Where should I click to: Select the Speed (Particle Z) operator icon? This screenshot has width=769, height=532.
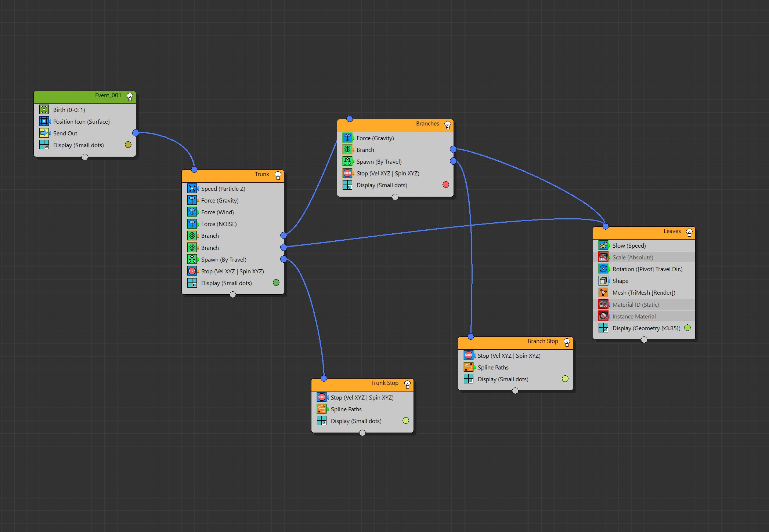click(192, 189)
